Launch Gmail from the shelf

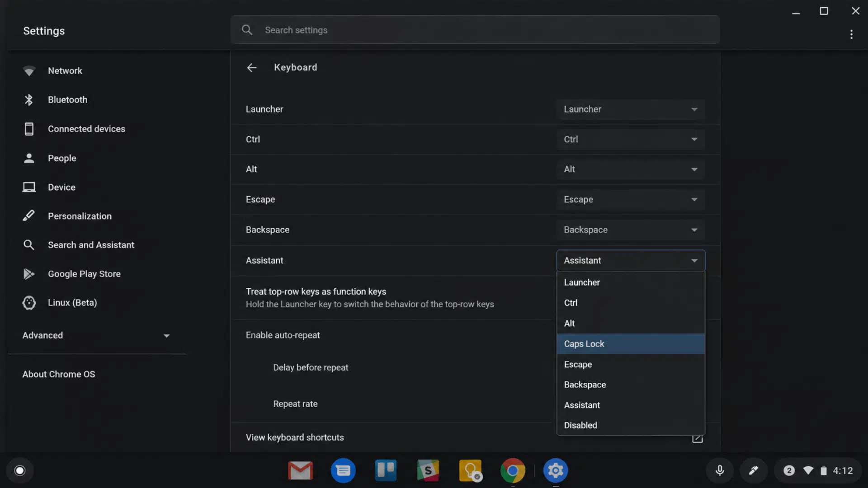pyautogui.click(x=300, y=471)
